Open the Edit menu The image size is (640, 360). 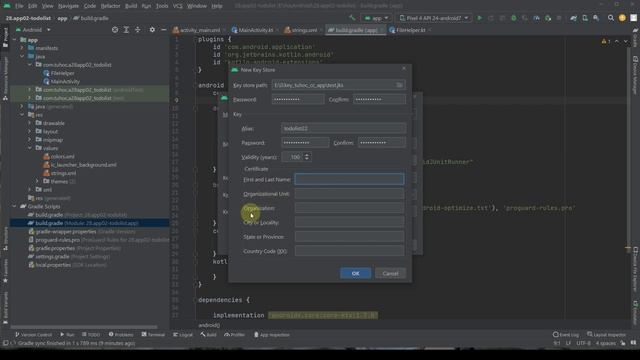tap(33, 6)
